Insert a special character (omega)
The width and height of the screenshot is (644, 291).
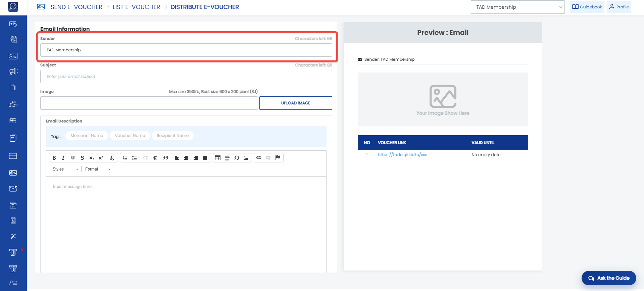click(x=237, y=158)
